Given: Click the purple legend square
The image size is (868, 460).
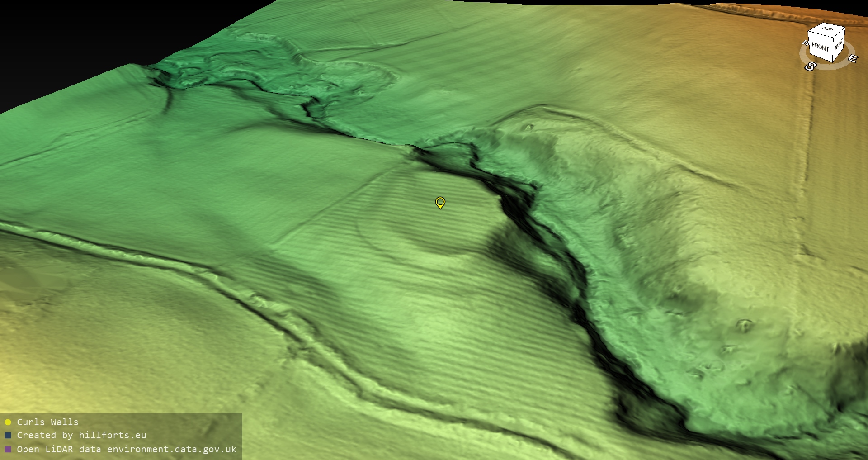Looking at the screenshot, I should (8, 449).
